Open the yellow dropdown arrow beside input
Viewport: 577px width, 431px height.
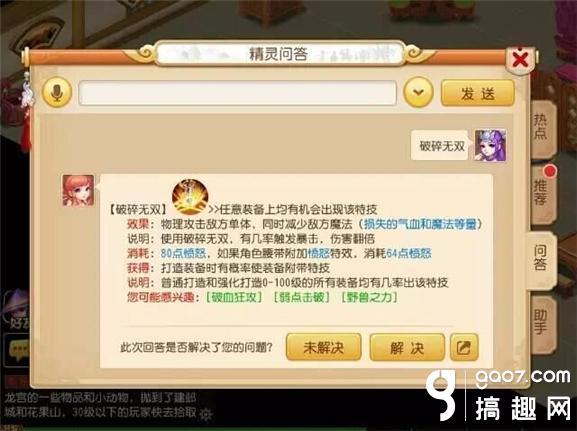click(x=418, y=92)
